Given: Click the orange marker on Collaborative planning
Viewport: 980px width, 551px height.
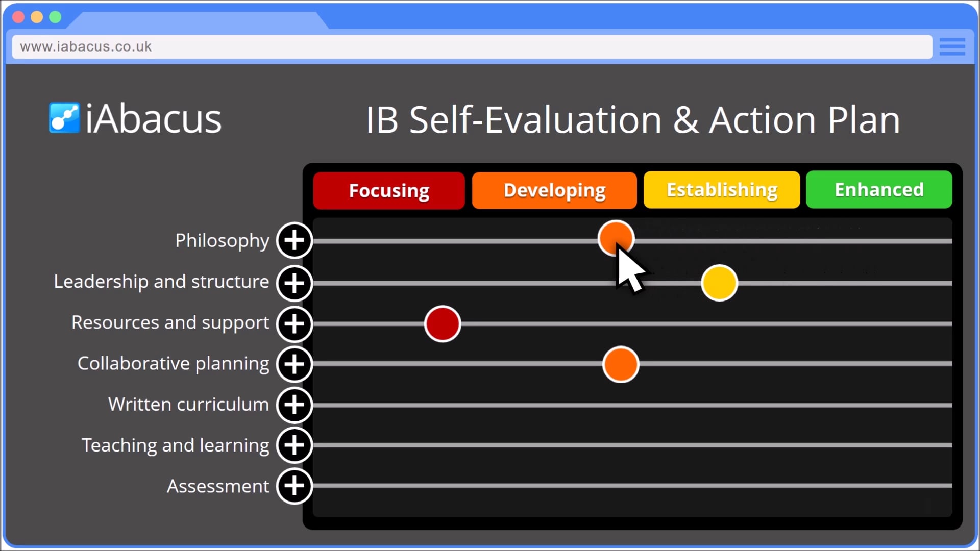Looking at the screenshot, I should (x=620, y=364).
